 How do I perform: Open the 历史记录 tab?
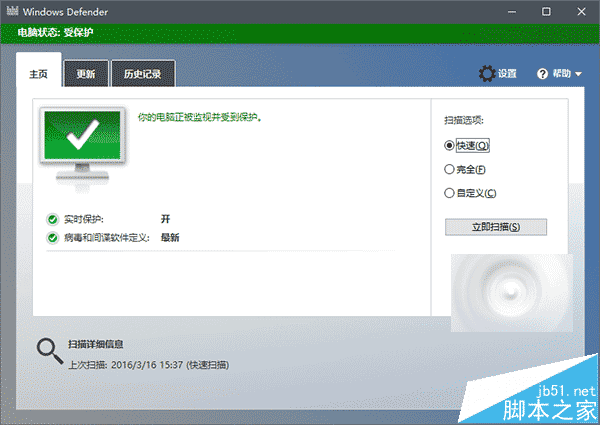pos(143,73)
